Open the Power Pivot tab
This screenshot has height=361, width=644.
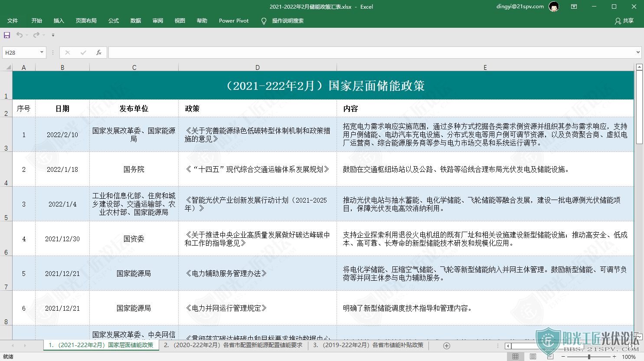(x=234, y=21)
